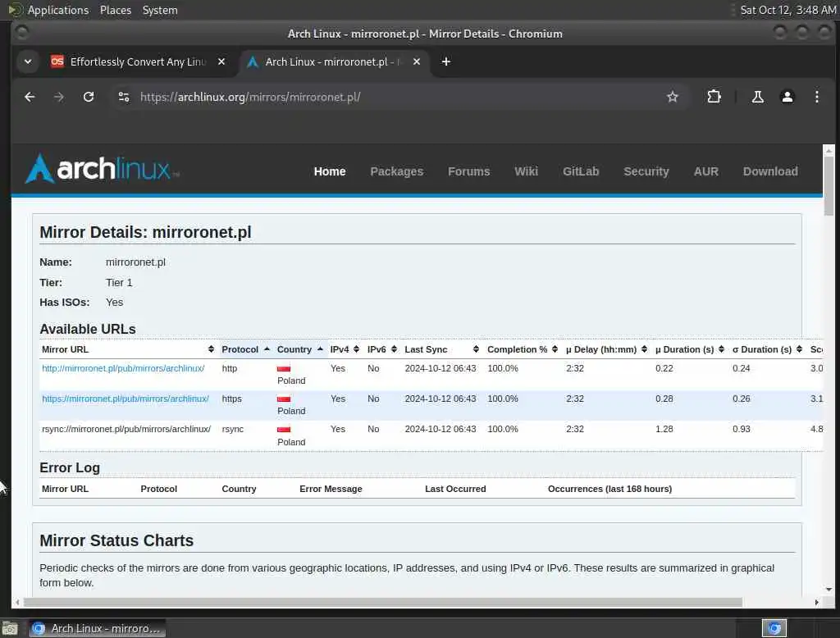Open Chrome Labs flask icon
Screen dimensions: 840x638
[x=757, y=97]
